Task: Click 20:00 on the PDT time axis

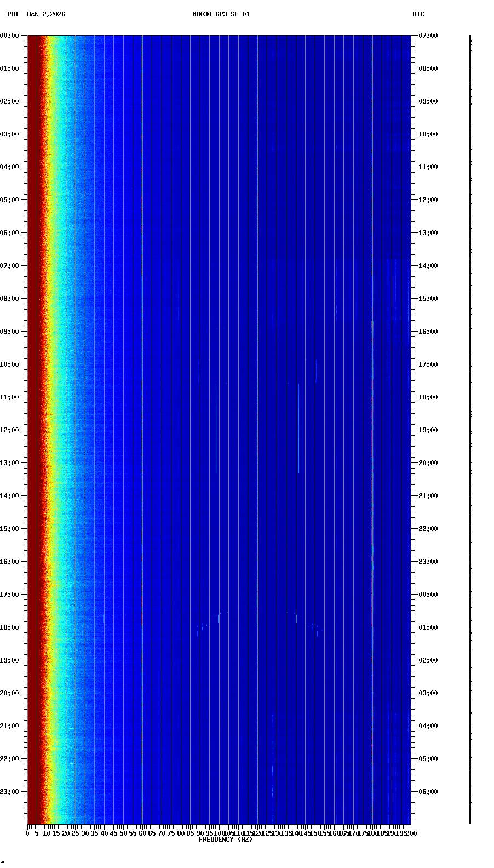Action: click(9, 693)
